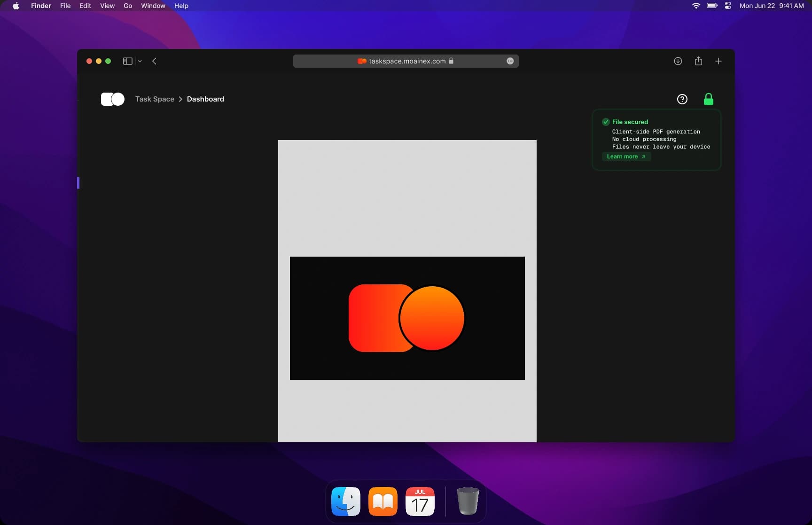Viewport: 812px width, 525px height.
Task: Open the Finder menu
Action: (41, 6)
